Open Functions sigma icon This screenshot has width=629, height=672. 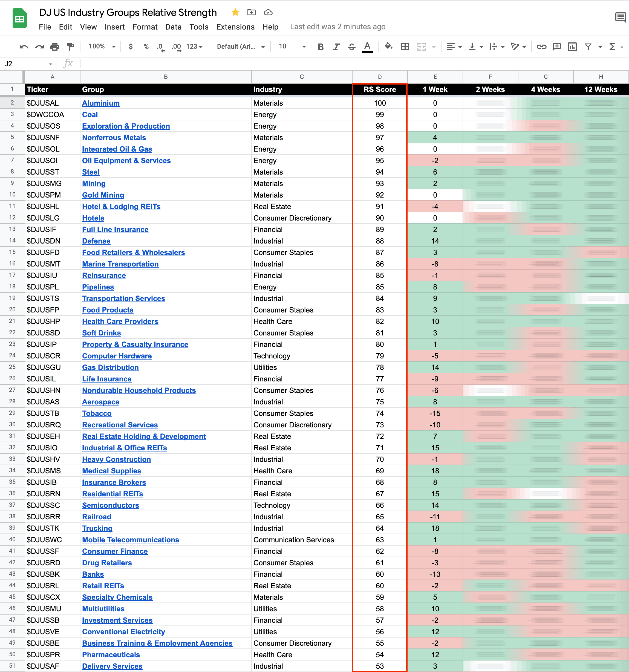click(x=612, y=47)
